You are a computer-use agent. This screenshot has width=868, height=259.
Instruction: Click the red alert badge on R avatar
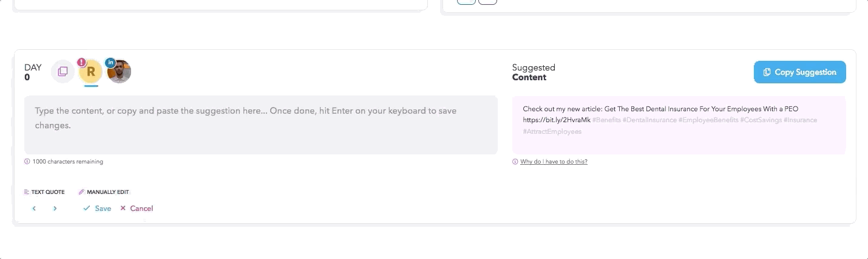(x=82, y=62)
